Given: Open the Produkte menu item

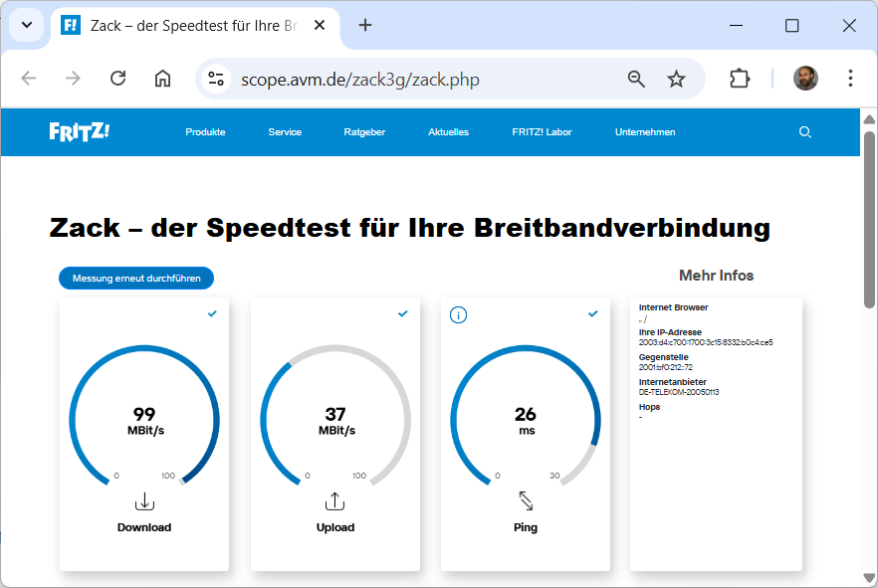Looking at the screenshot, I should [x=205, y=132].
